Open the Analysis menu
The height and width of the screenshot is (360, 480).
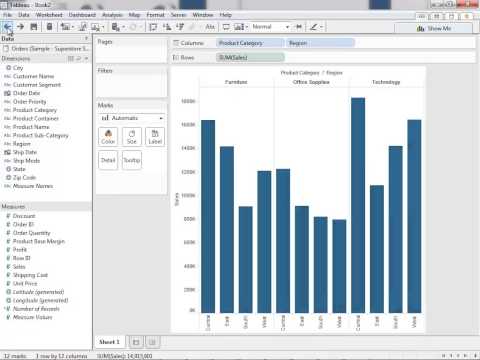tap(112, 15)
